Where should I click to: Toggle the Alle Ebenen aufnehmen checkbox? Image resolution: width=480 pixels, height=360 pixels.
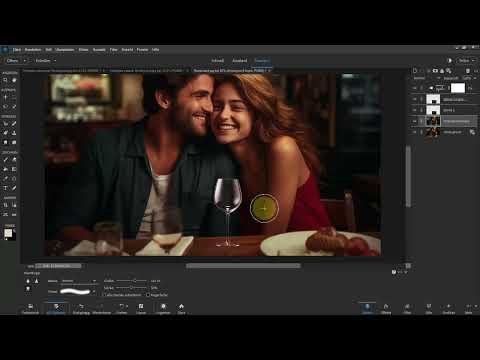point(104,295)
